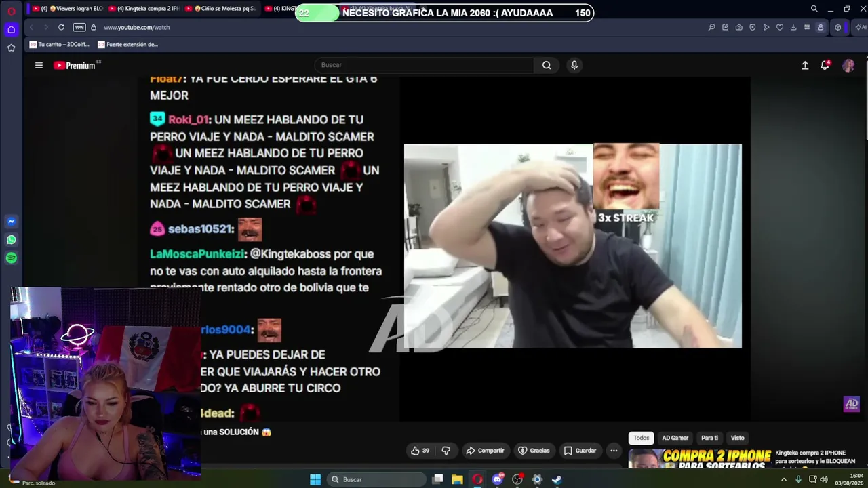Click the Compartir share button

[x=484, y=451]
